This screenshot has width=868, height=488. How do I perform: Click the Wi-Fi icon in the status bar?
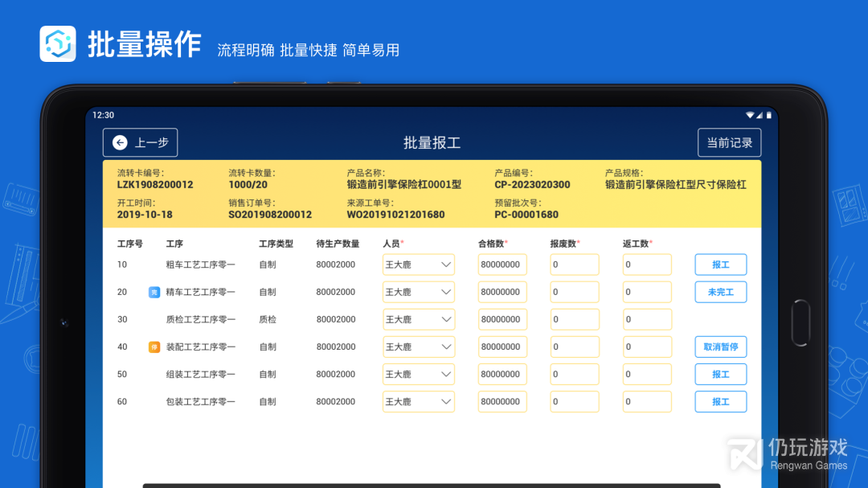click(x=750, y=115)
